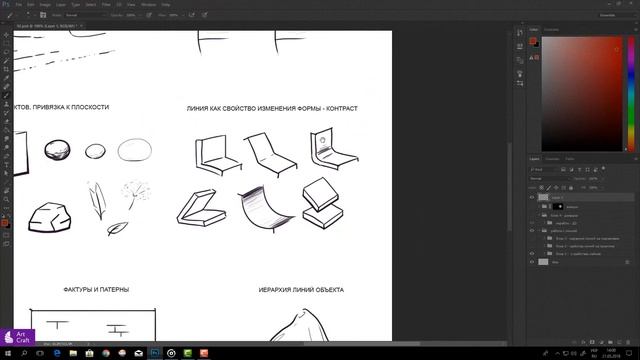Select the Zoom tool

coord(6,199)
